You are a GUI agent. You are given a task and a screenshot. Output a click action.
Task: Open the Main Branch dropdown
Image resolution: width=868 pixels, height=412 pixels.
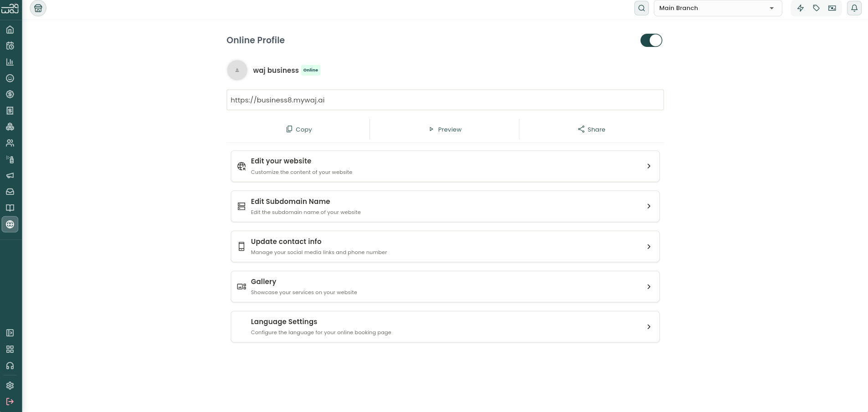click(x=718, y=8)
